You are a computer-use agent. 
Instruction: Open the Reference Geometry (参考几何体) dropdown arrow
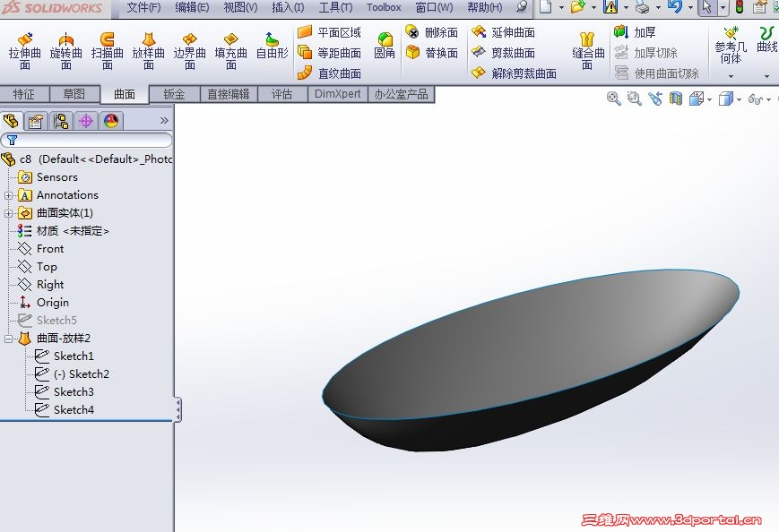[x=731, y=76]
